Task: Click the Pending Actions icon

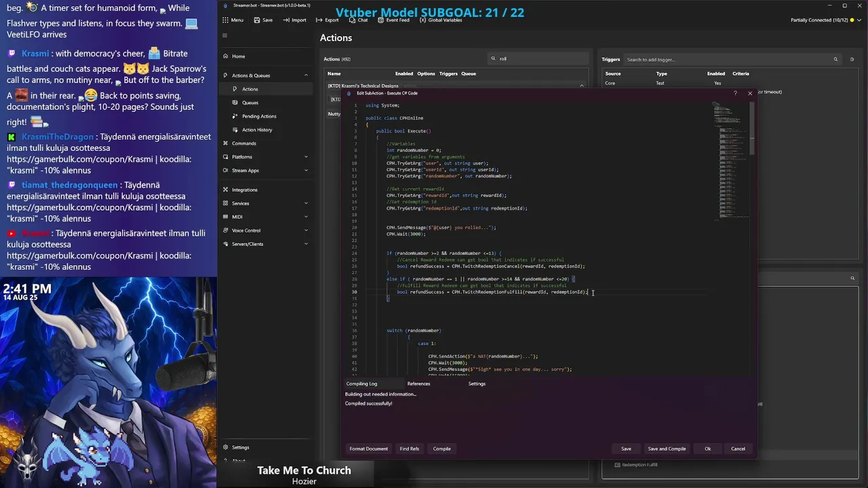Action: [236, 116]
